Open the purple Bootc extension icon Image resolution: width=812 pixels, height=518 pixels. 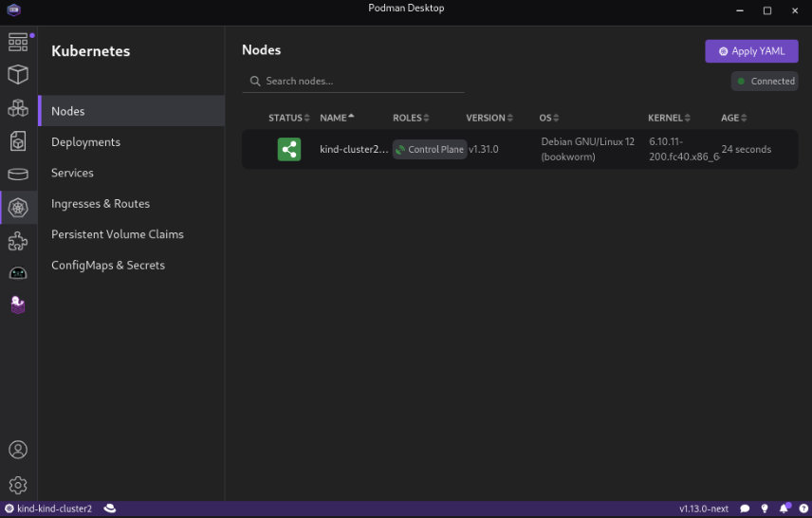(18, 305)
